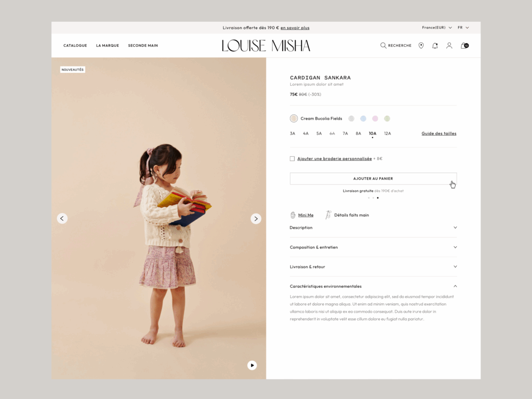Select size 8A
Image resolution: width=532 pixels, height=399 pixels.
tap(358, 134)
